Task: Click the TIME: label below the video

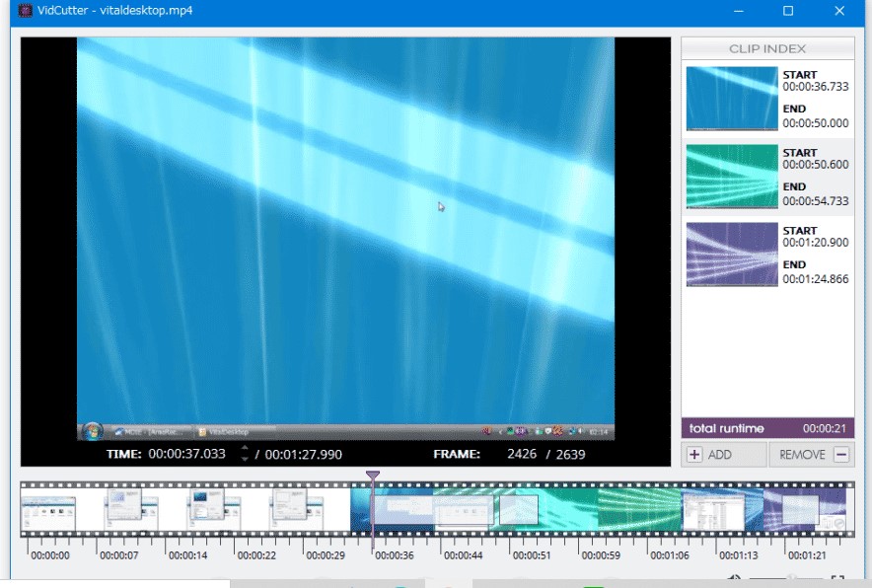Action: (124, 454)
